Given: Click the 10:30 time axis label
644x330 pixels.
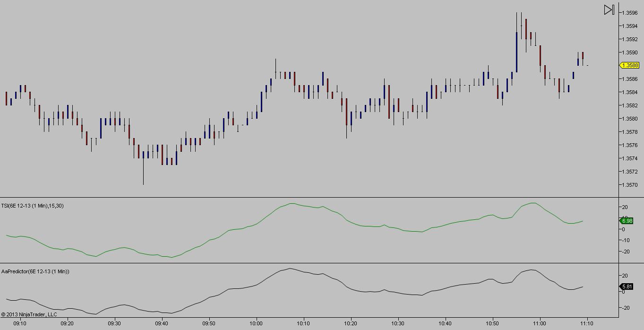Looking at the screenshot, I should tap(398, 323).
